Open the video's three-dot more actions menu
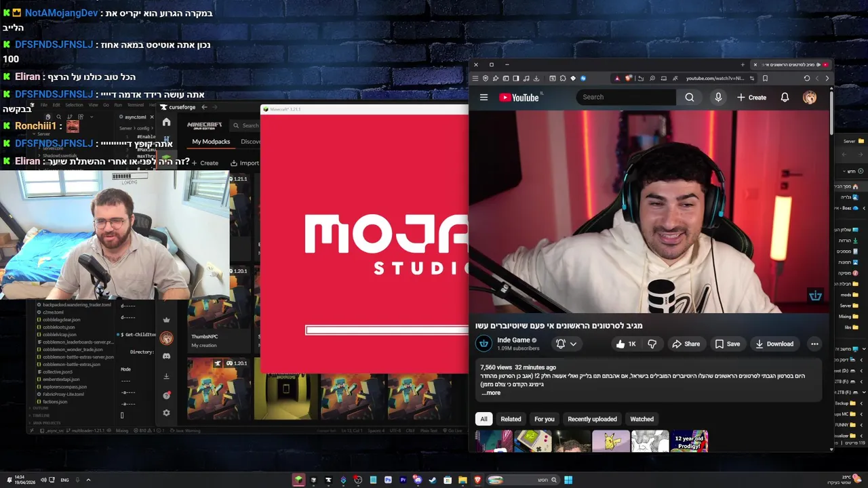This screenshot has height=488, width=868. click(x=814, y=344)
